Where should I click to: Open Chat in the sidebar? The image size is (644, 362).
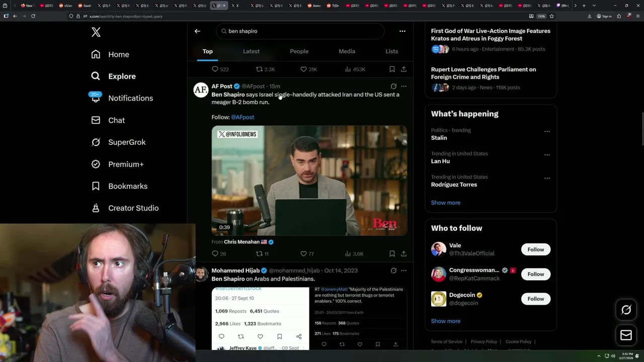(108, 120)
